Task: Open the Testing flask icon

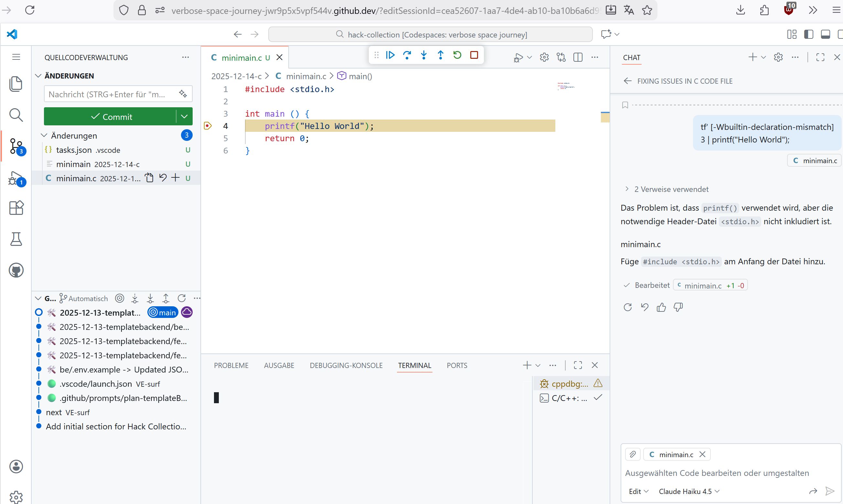Action: [16, 239]
